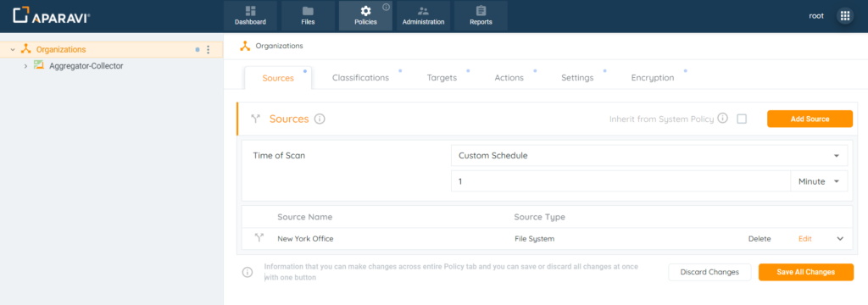Select Aggregator-Collector in the tree
868x305 pixels.
coord(86,66)
